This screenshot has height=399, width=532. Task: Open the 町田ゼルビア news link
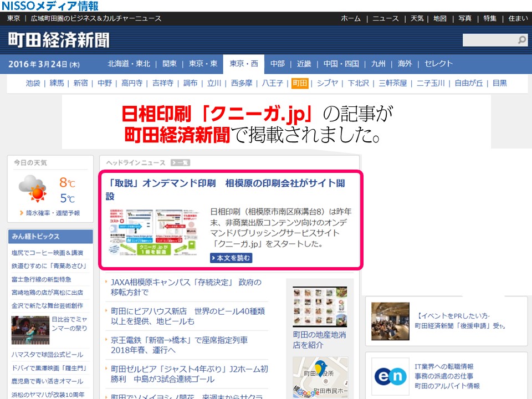click(x=190, y=374)
